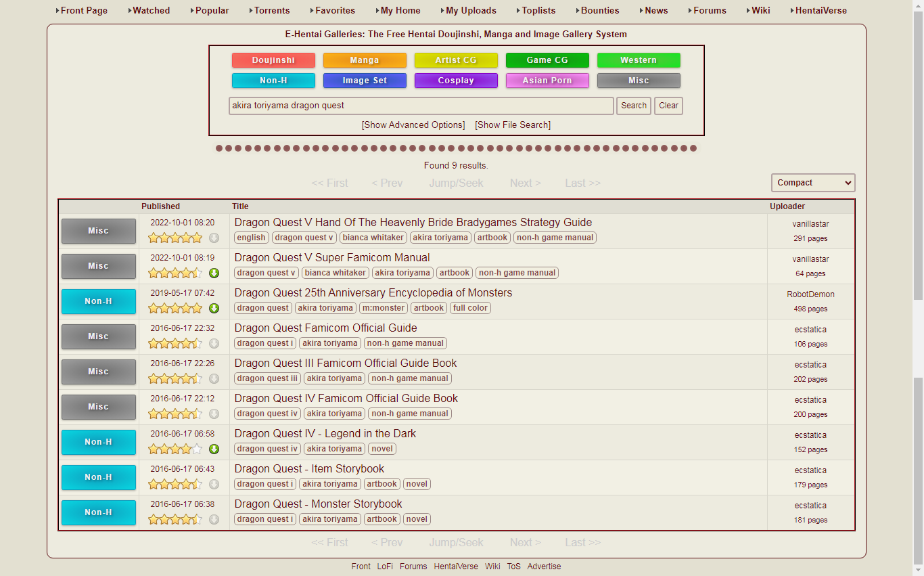Toggle the Asian Porn category filter
Screen dimensions: 924x576
click(547, 81)
